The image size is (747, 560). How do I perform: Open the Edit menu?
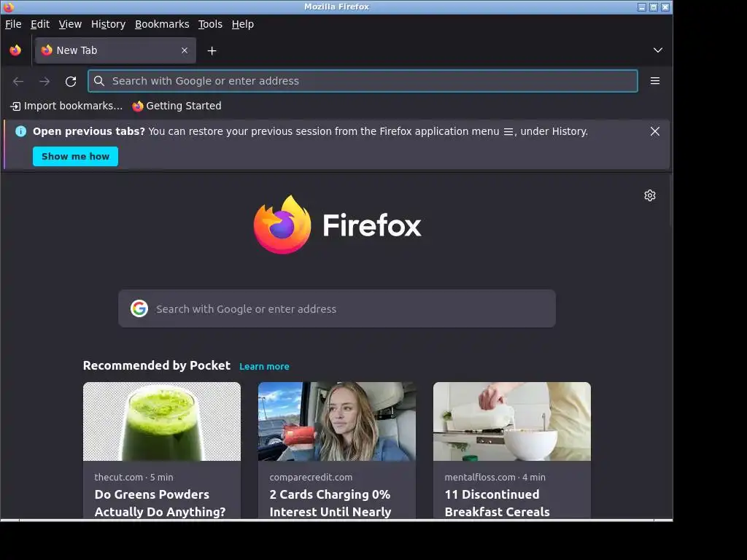coord(40,24)
